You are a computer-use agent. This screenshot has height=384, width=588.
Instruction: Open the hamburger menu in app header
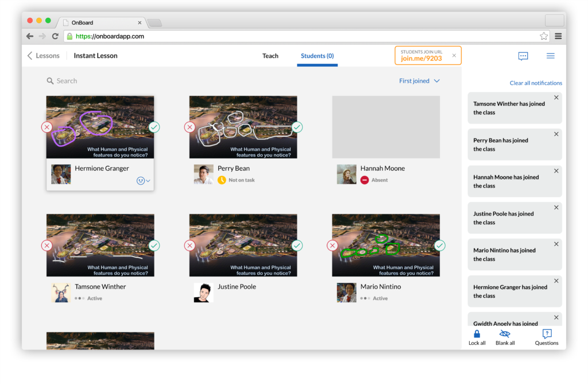(x=550, y=56)
